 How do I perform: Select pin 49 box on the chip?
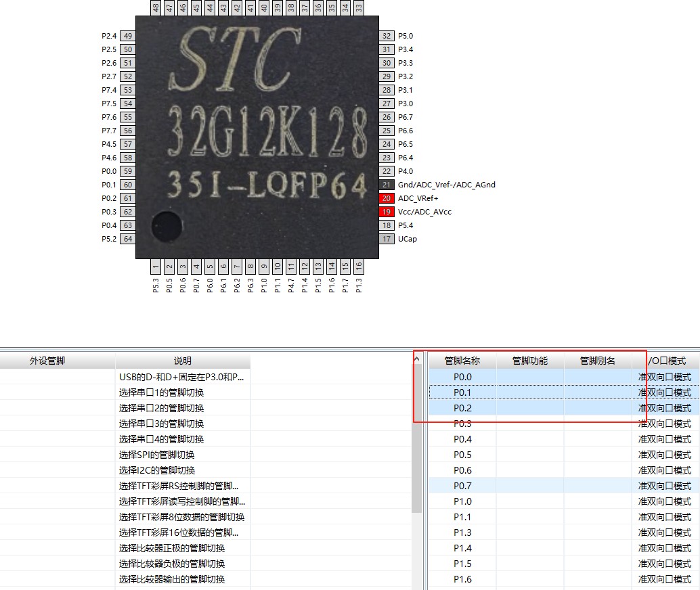coord(128,36)
